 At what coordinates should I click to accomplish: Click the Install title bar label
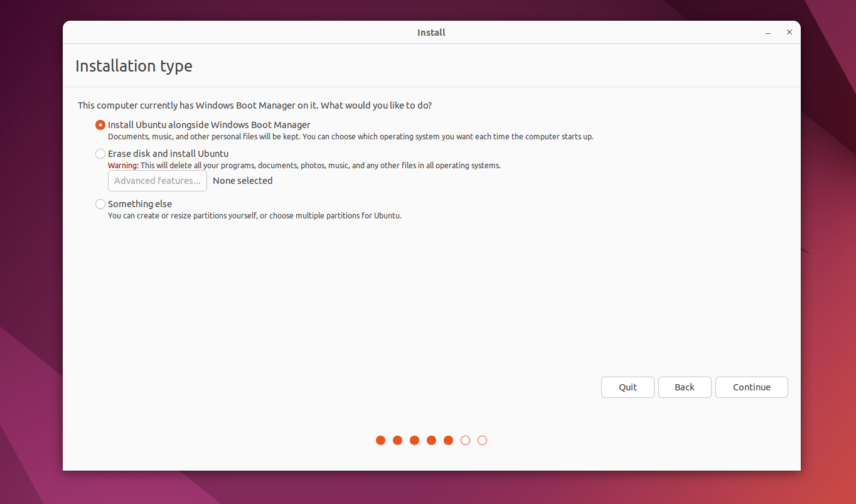point(431,32)
